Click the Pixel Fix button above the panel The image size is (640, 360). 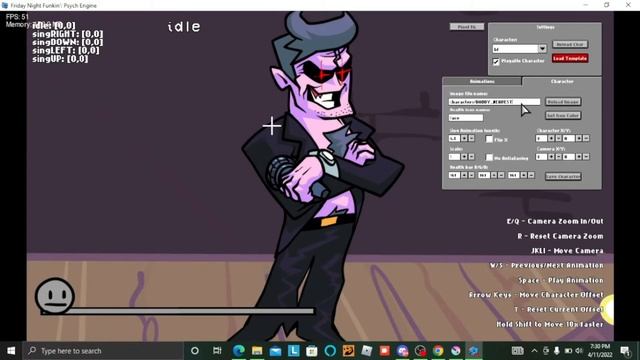pos(467,27)
